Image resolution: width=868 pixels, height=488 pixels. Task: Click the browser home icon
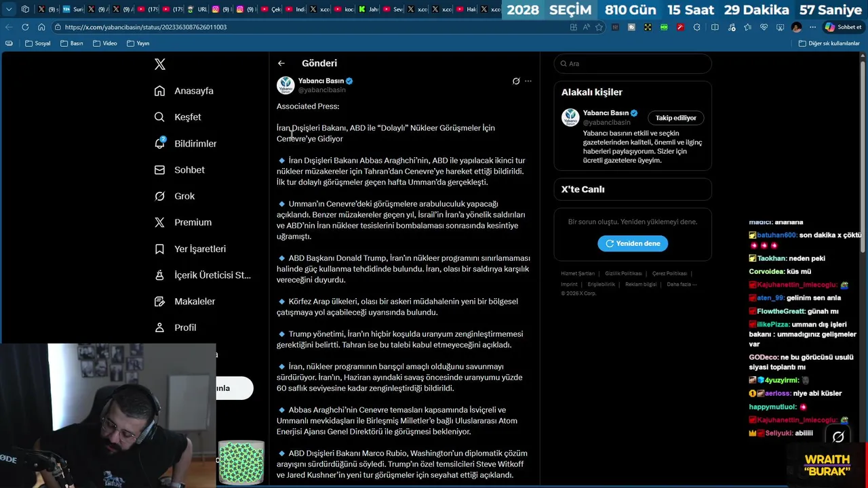tap(41, 27)
